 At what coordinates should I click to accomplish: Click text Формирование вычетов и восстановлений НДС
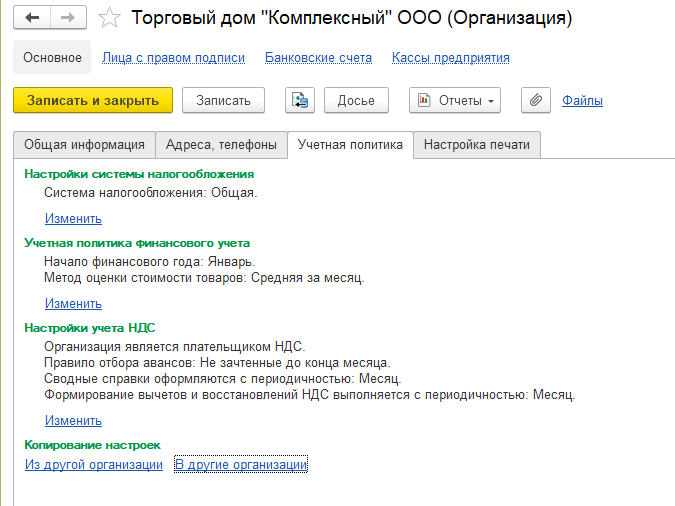pyautogui.click(x=310, y=394)
